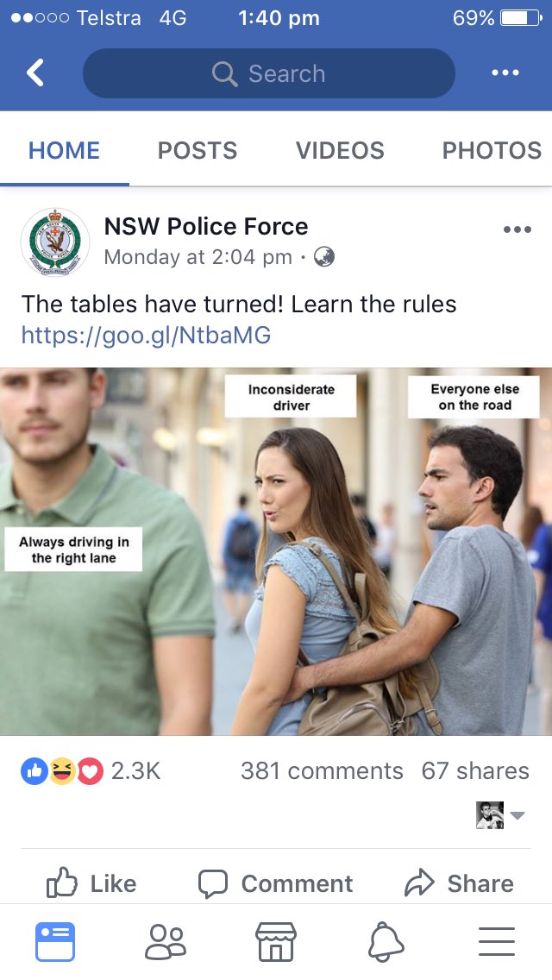Image resolution: width=552 pixels, height=980 pixels.
Task: Tap the Comment button
Action: (275, 883)
